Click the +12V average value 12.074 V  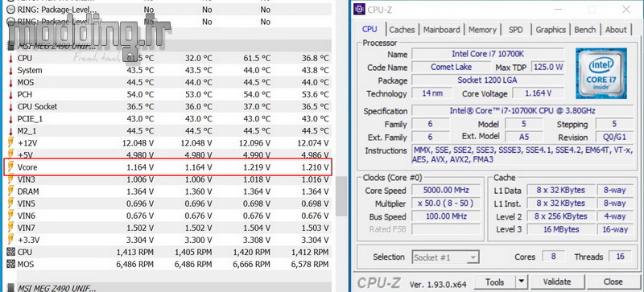coord(312,143)
